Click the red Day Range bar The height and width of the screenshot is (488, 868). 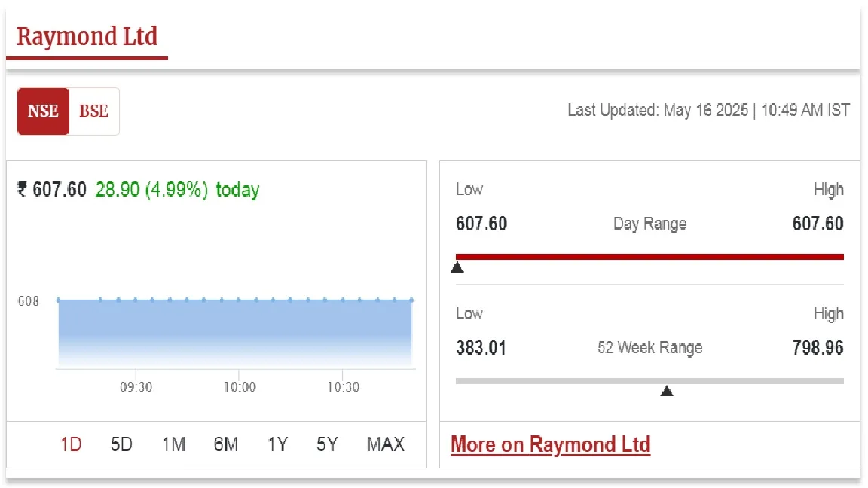click(x=649, y=257)
